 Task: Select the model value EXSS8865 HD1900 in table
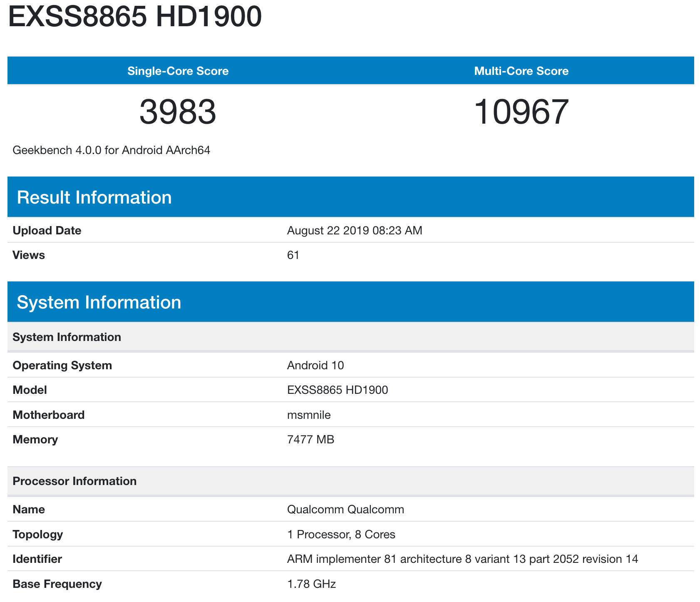338,390
